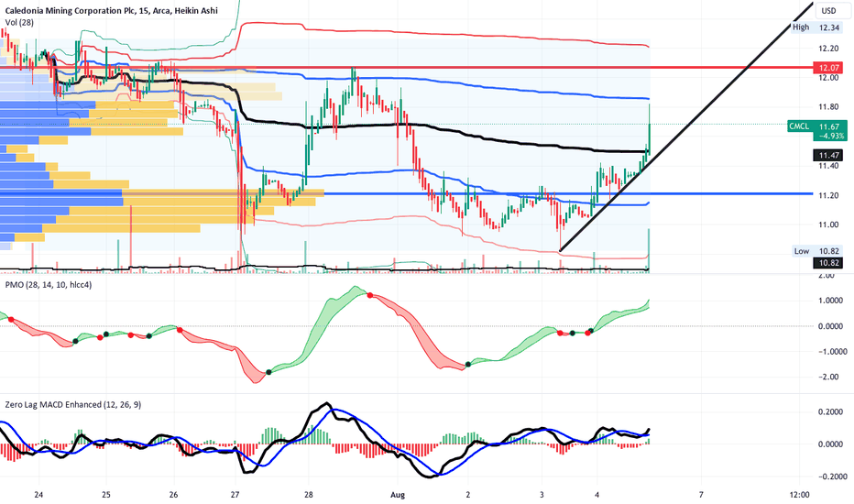
Task: Click the 11.80 price axis tick
Action: (828, 107)
